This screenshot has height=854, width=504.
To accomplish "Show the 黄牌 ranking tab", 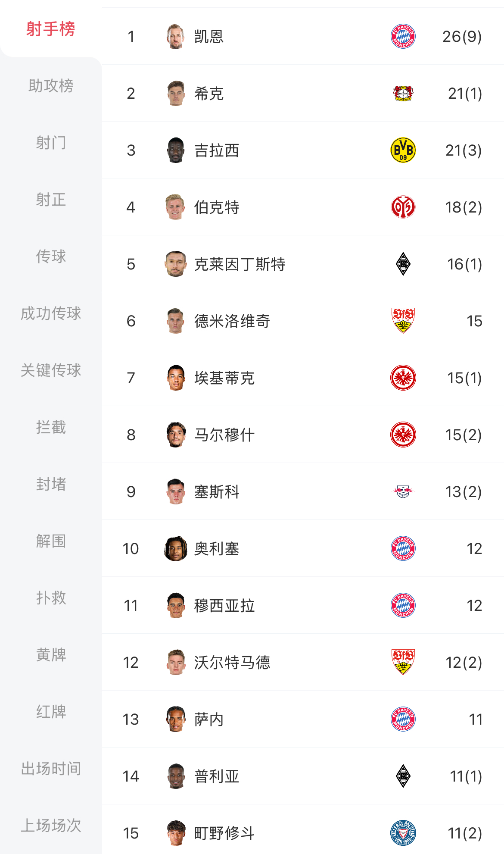I will click(x=51, y=655).
